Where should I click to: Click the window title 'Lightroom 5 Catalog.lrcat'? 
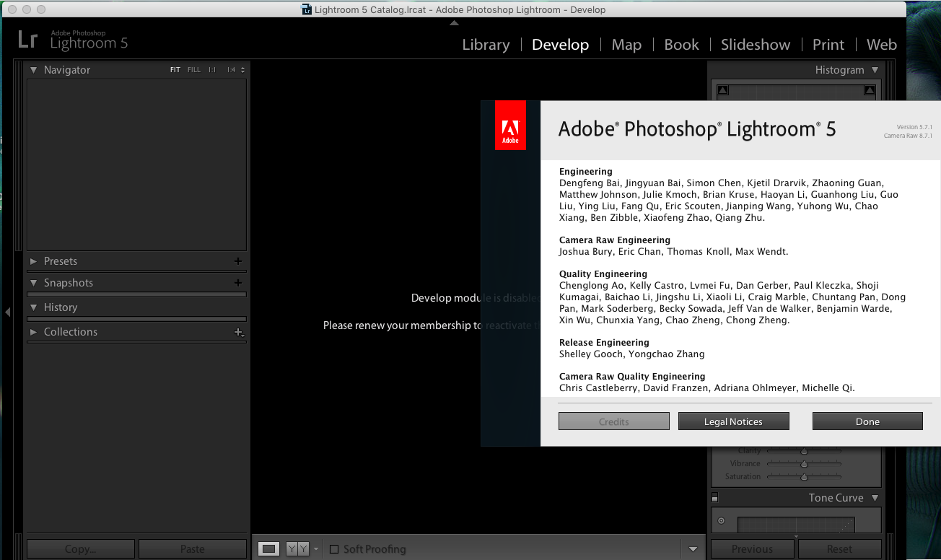370,9
